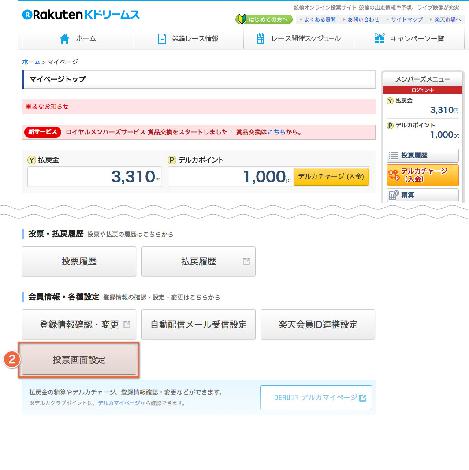This screenshot has height=470, width=469.
Task: Click the red important notice heading
Action: tap(47, 107)
